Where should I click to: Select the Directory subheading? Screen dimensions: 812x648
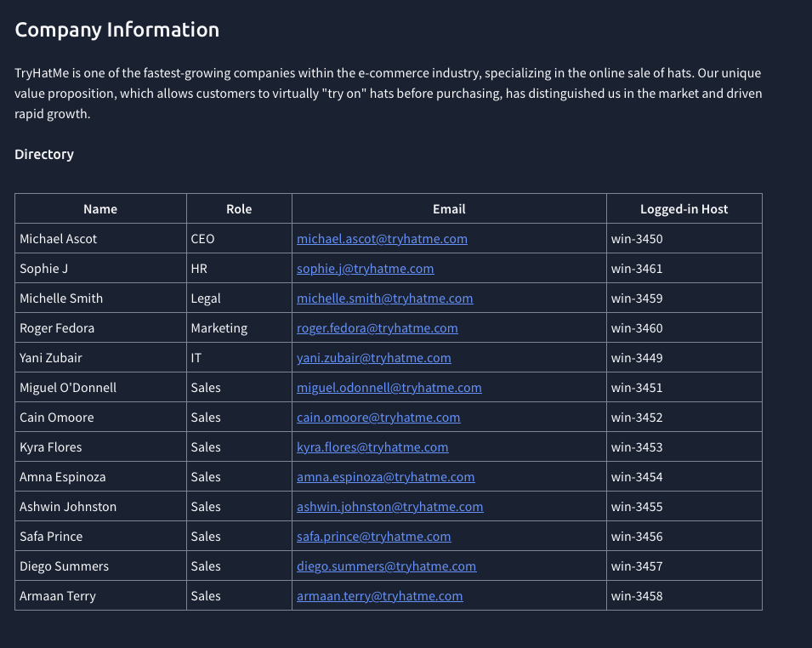pos(44,155)
